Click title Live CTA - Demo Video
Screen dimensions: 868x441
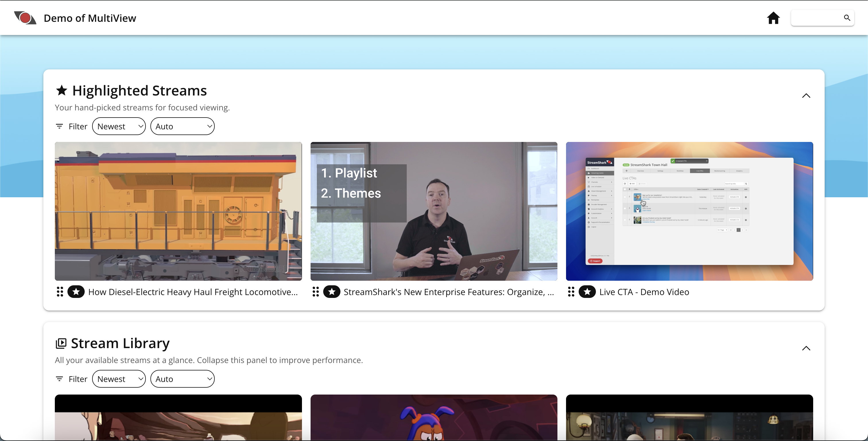[x=644, y=292]
